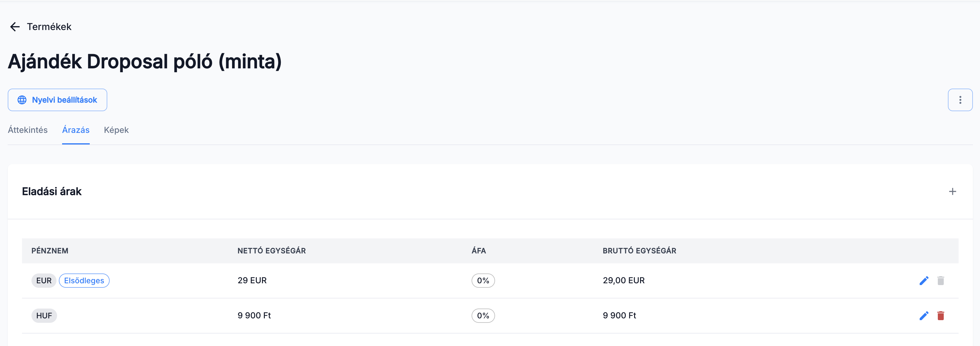Delete the HUF price with red trash icon
980x346 pixels.
940,316
